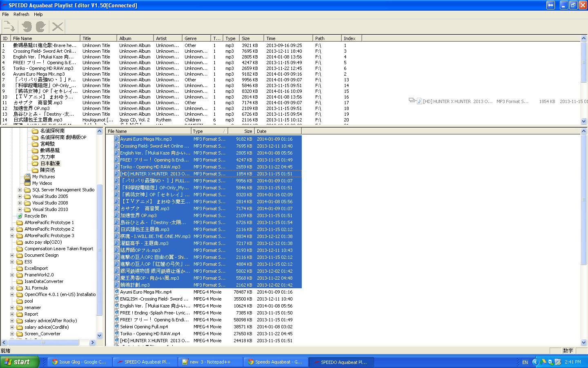Click the folder tree vertical scrollbar thumb
The height and width of the screenshot is (368, 588).
pyautogui.click(x=99, y=250)
